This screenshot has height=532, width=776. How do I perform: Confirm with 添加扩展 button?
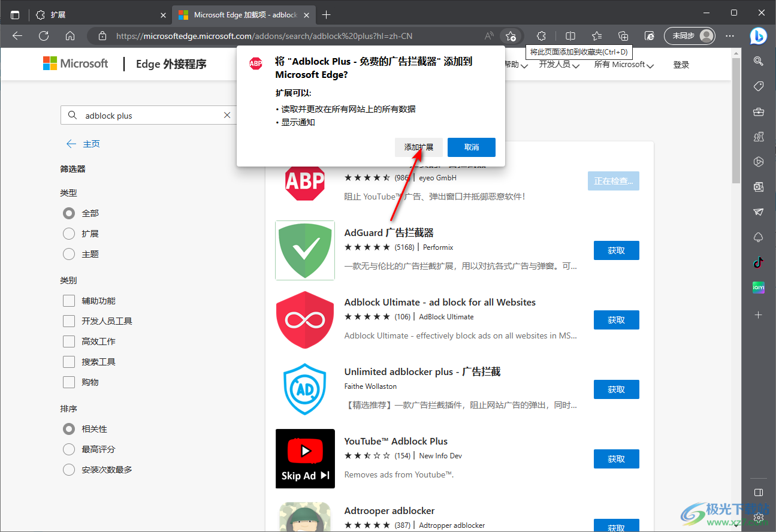(x=419, y=147)
